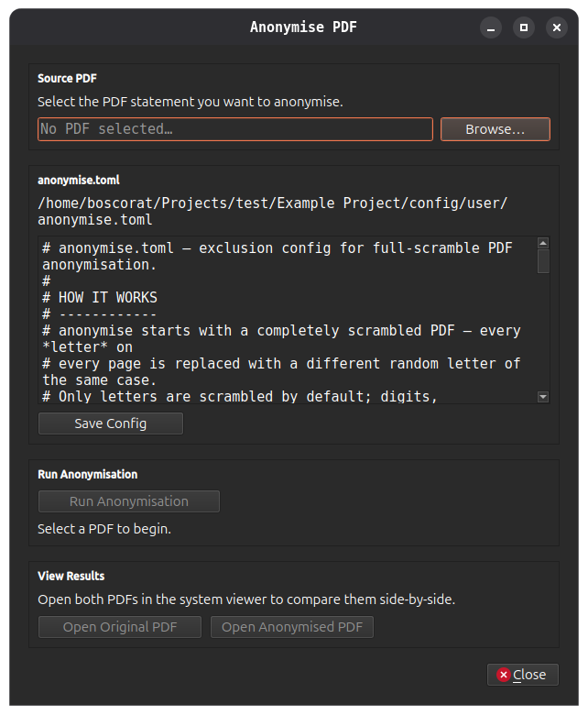Click the 'anonymise.toml' section heading
Screen dimensions: 588x715
79,180
